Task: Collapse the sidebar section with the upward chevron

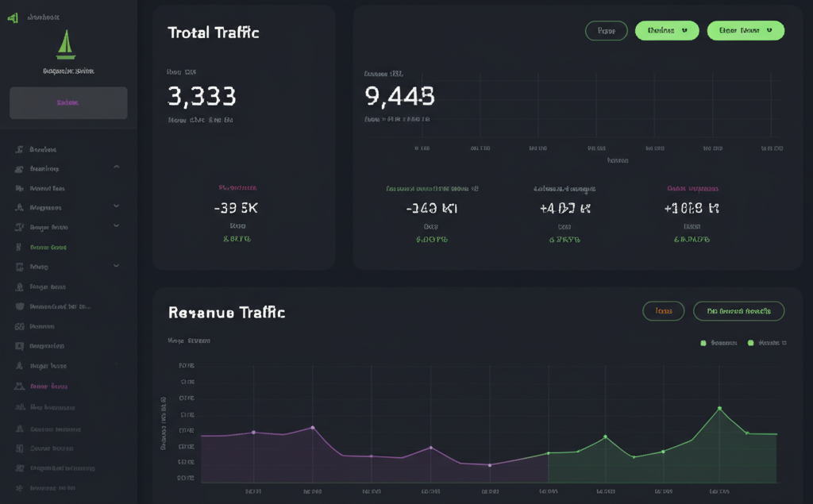Action: (117, 167)
